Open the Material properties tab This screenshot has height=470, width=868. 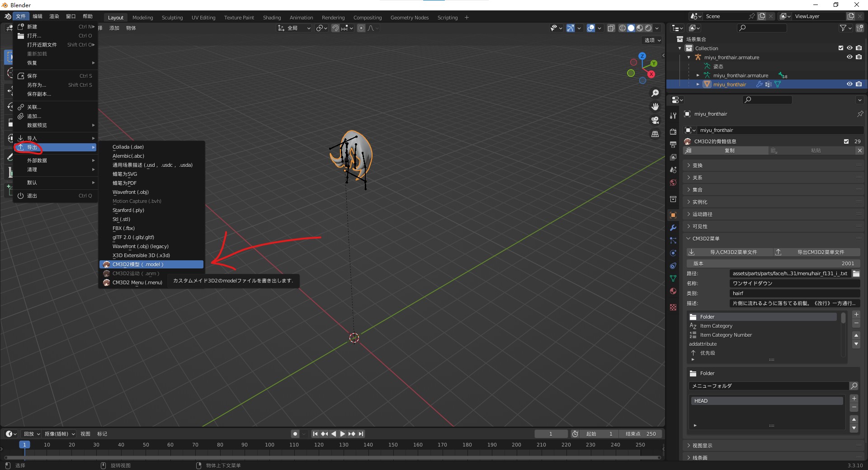pos(673,291)
